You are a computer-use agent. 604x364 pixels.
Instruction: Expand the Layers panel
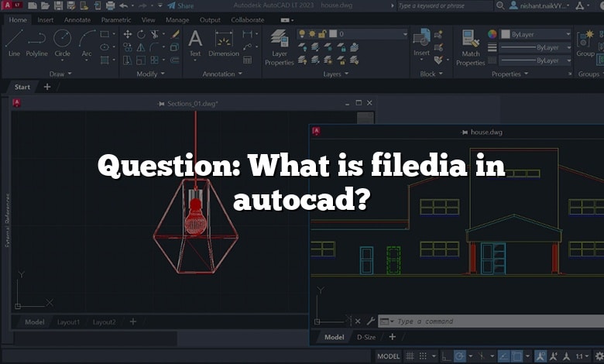tap(335, 74)
